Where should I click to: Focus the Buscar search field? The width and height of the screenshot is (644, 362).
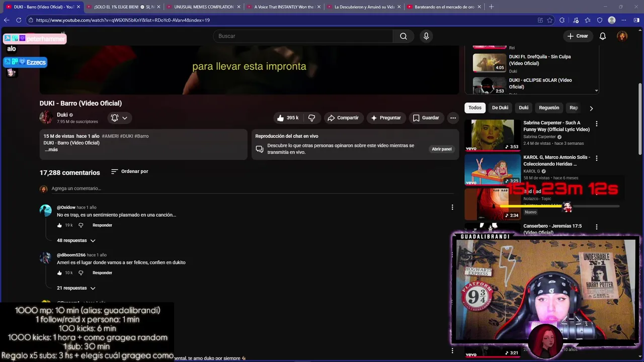303,36
